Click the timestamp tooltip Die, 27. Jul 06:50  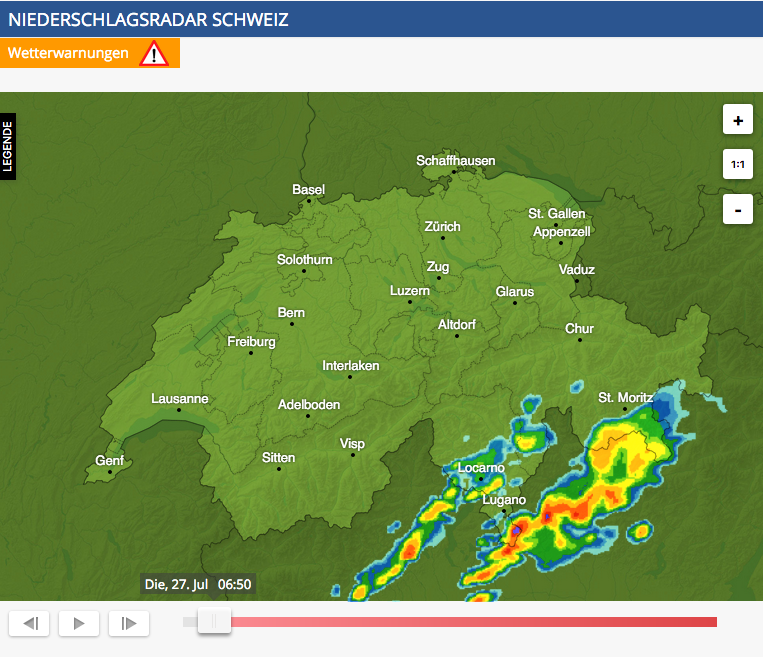tap(198, 584)
